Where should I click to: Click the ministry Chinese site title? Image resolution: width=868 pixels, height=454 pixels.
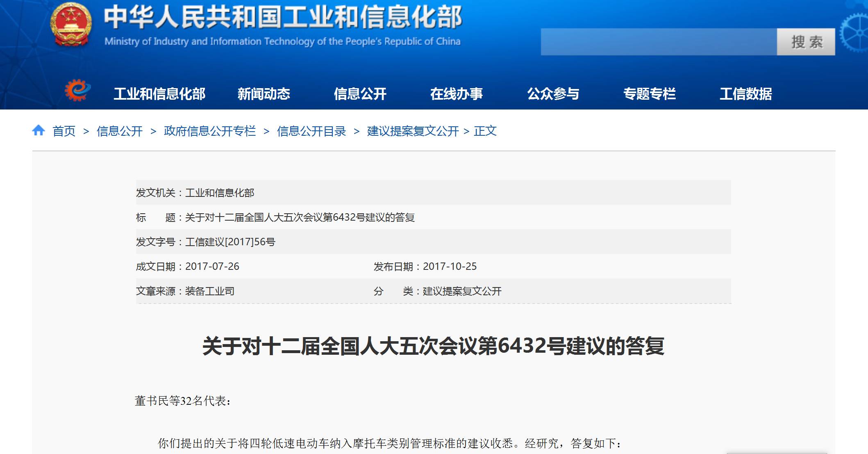(283, 17)
